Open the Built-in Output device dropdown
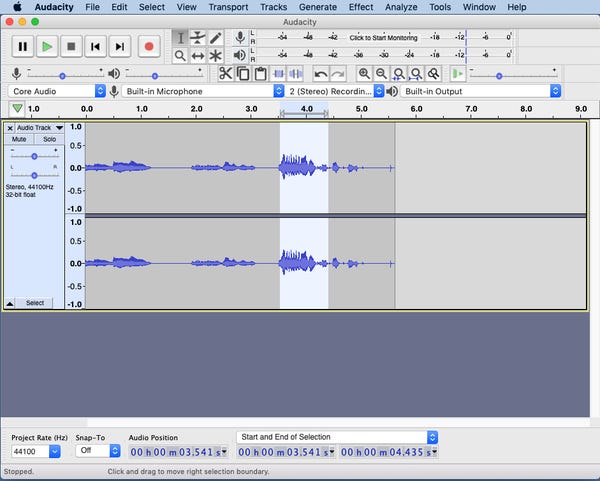Viewport: 600px width, 481px height. [481, 91]
